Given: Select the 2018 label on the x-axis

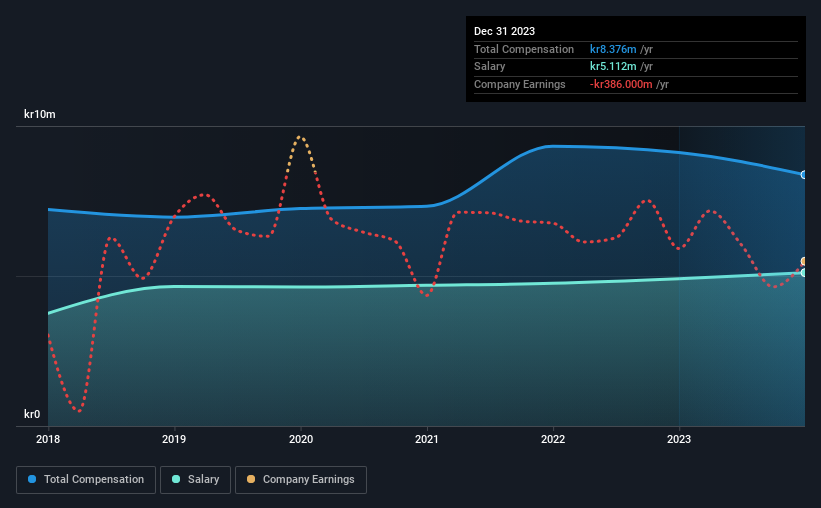Looking at the screenshot, I should (x=48, y=439).
